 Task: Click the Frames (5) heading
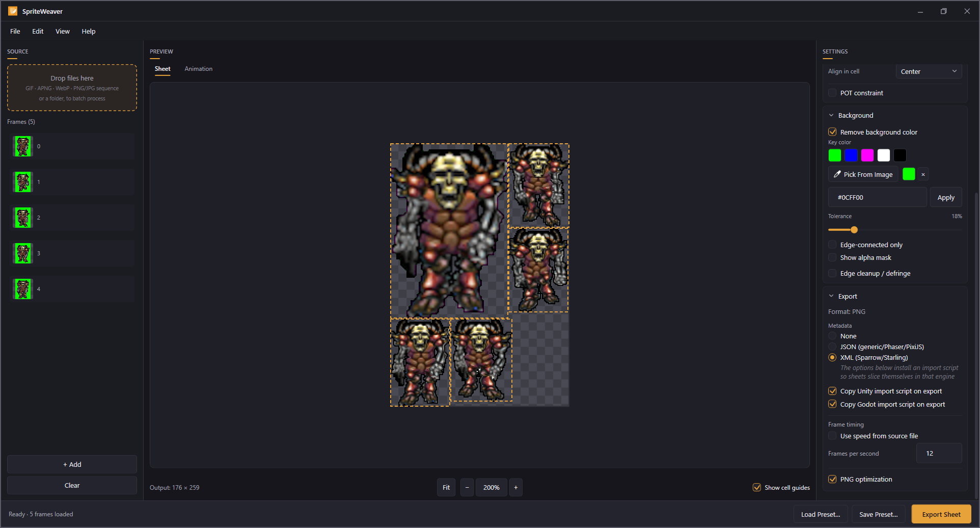(21, 122)
